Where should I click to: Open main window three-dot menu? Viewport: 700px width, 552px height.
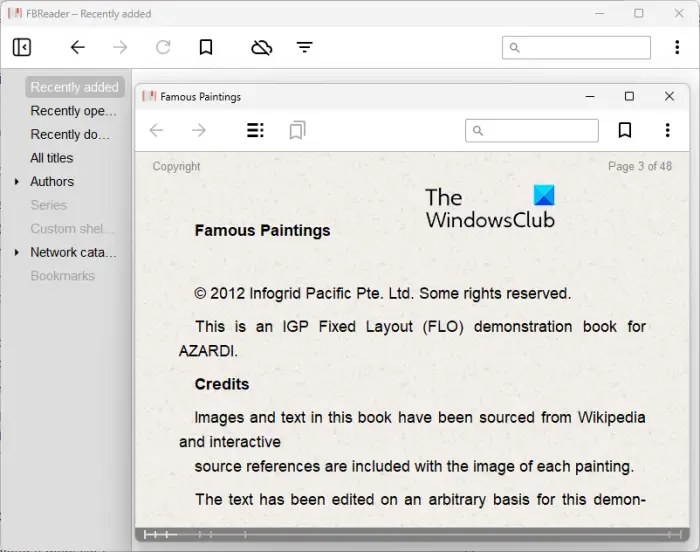point(677,47)
